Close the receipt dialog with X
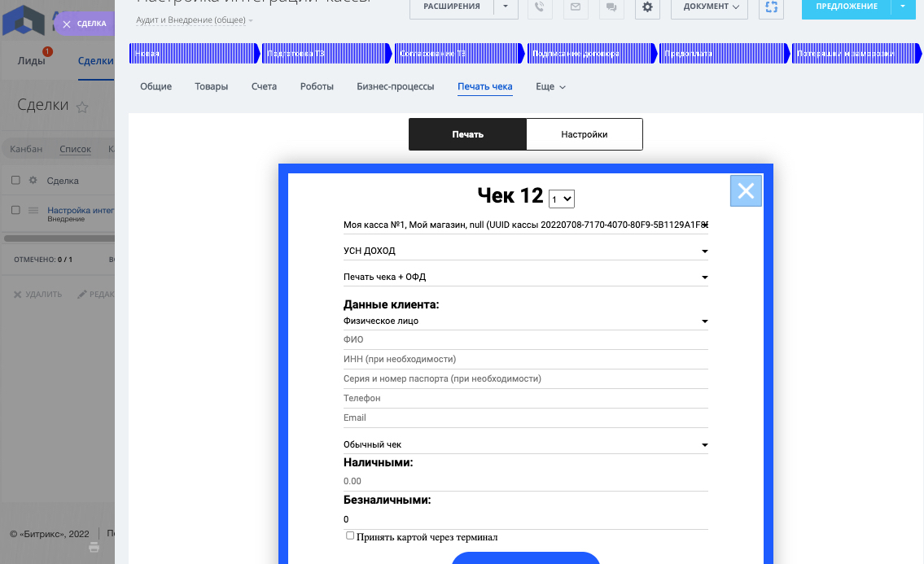The image size is (924, 564). 746,191
